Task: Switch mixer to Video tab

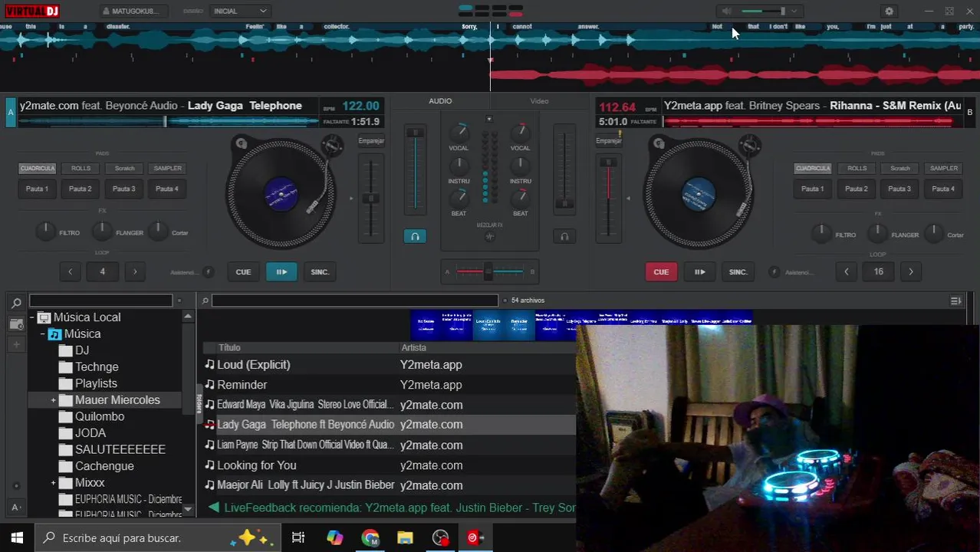Action: (x=539, y=101)
